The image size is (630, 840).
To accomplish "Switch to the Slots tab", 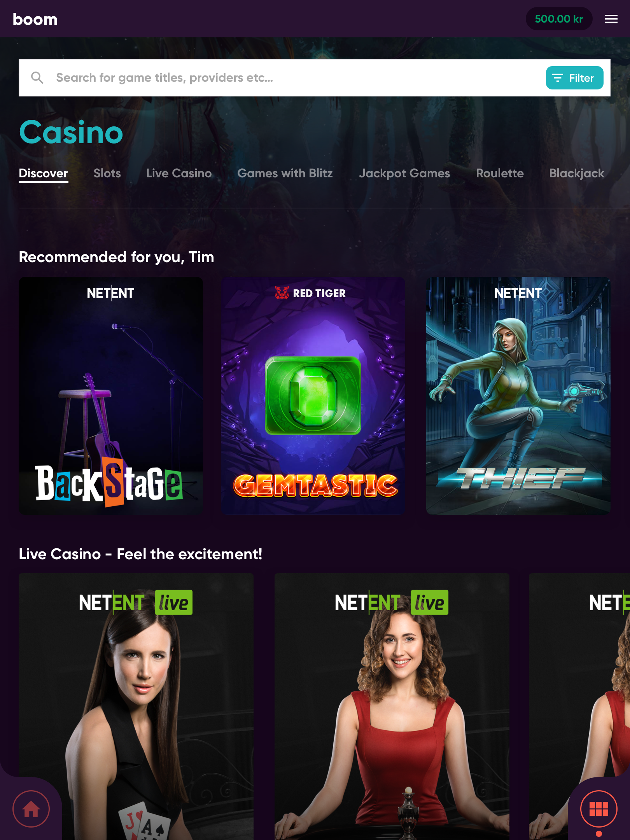I will pos(107,173).
